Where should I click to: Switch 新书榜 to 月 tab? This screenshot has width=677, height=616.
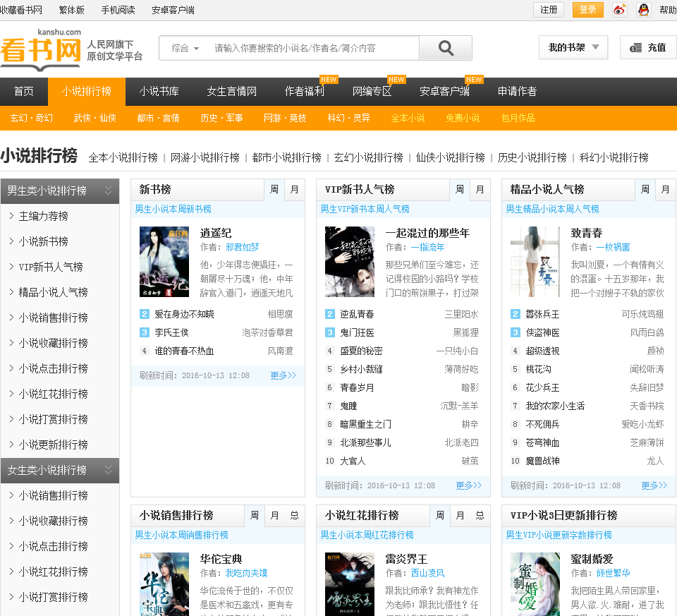tap(295, 190)
